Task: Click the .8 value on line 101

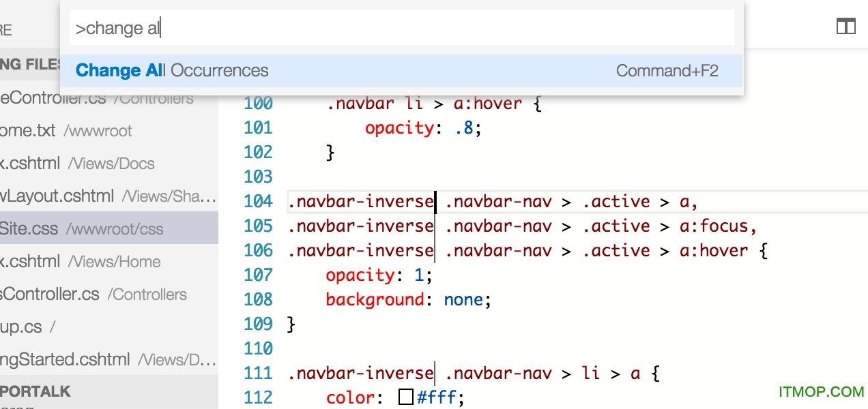Action: [x=463, y=128]
